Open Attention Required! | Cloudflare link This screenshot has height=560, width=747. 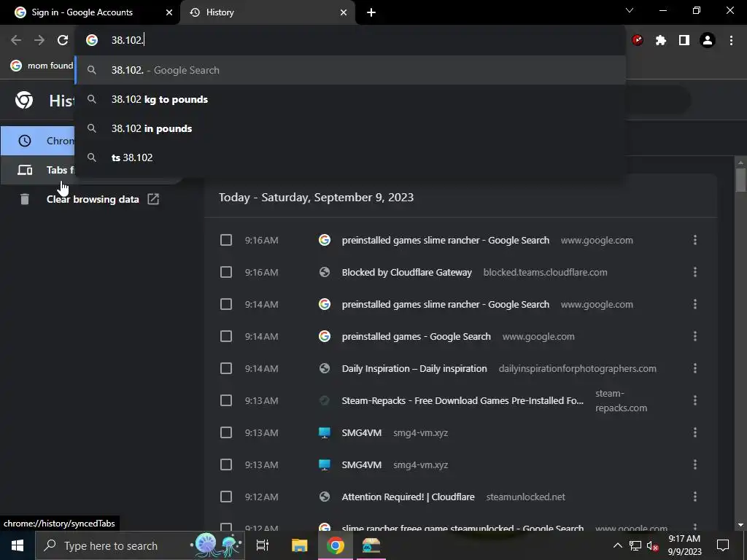409,497
